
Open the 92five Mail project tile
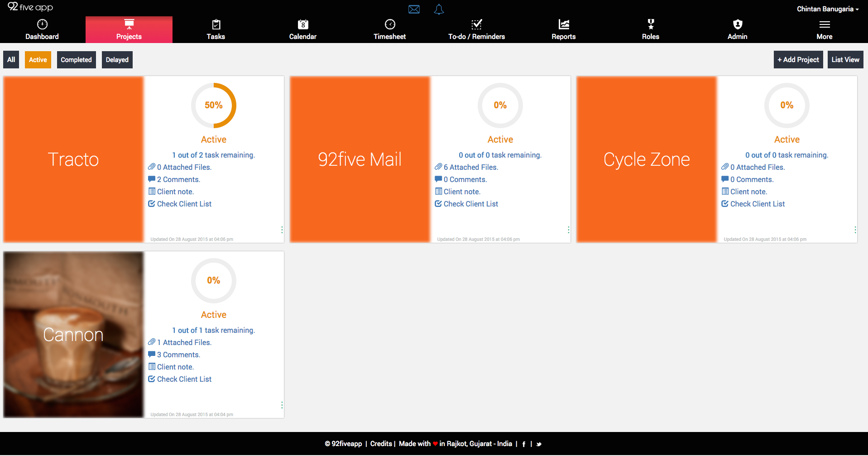360,159
